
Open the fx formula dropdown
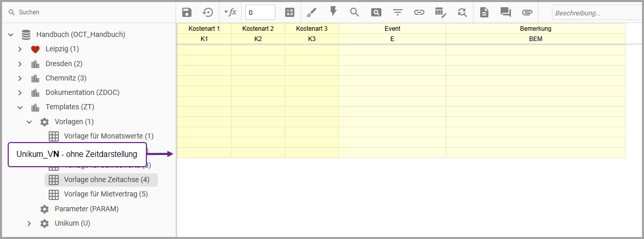coord(230,12)
